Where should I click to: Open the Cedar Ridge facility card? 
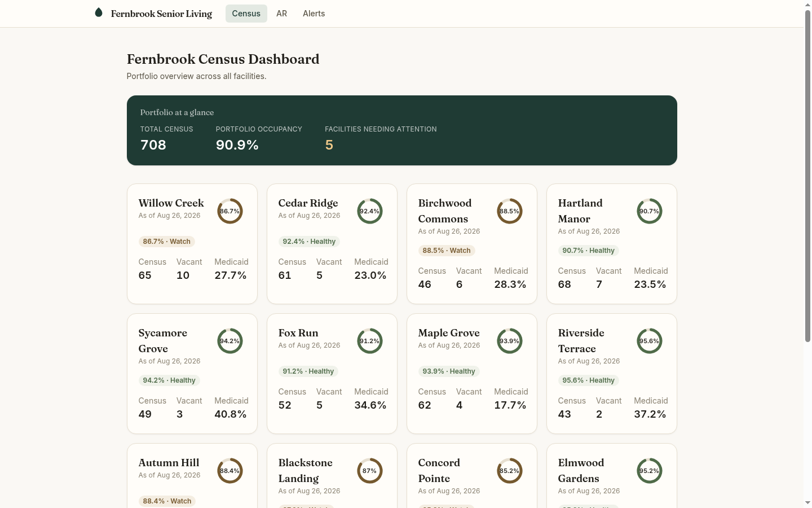tap(332, 244)
